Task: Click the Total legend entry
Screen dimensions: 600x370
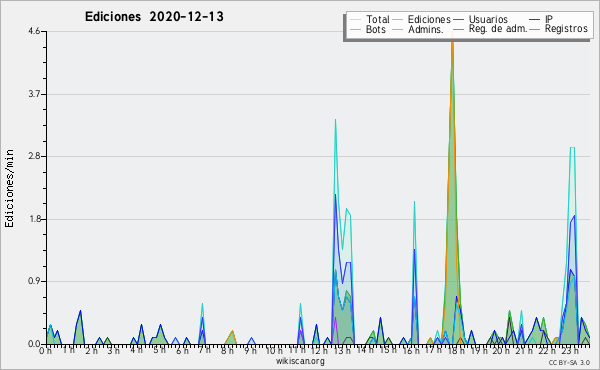Action: [x=370, y=19]
